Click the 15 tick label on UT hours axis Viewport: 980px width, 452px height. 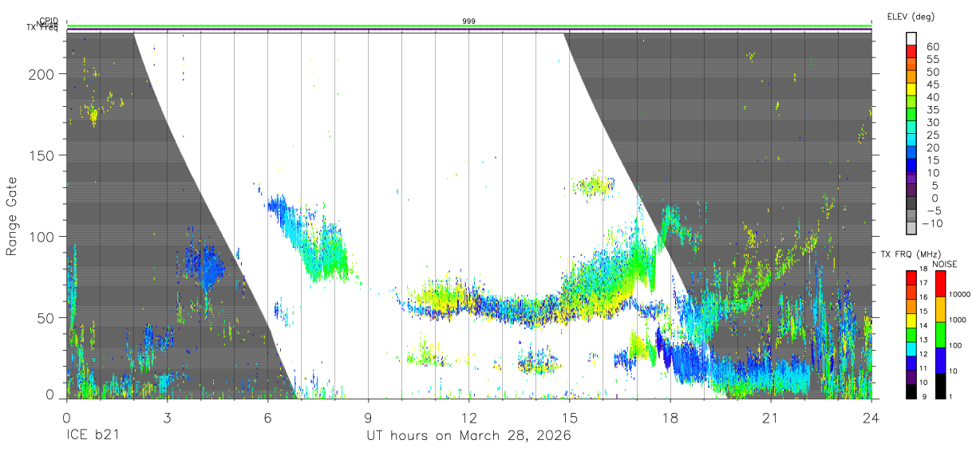(x=570, y=418)
